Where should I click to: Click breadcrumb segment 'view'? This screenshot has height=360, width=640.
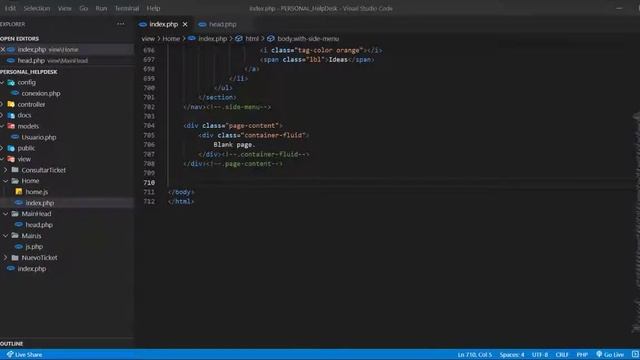(x=148, y=39)
